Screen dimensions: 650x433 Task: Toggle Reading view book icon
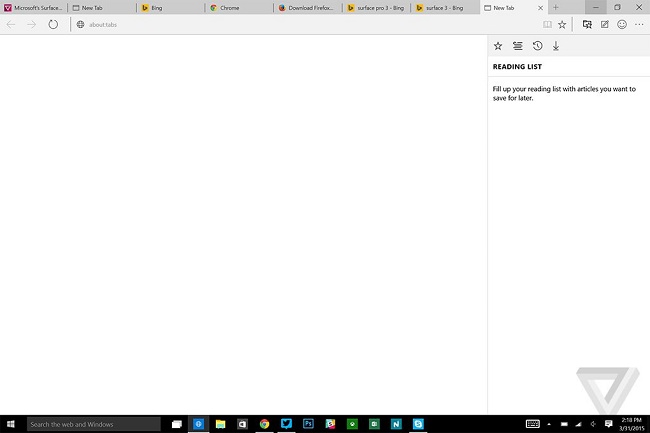pyautogui.click(x=546, y=24)
